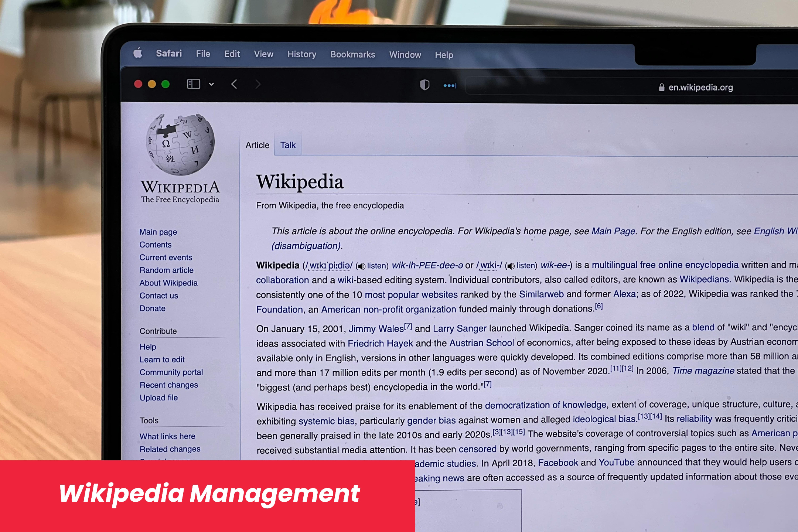
Task: Click the forward navigation arrow
Action: (x=258, y=85)
